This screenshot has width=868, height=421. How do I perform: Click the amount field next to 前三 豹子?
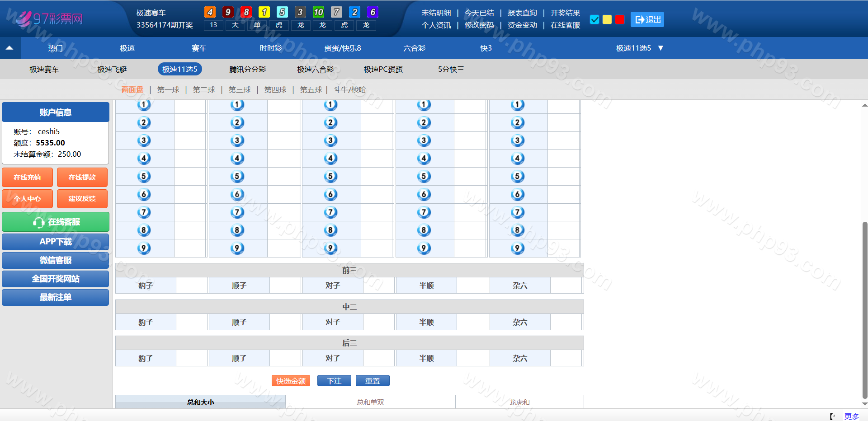tap(192, 285)
